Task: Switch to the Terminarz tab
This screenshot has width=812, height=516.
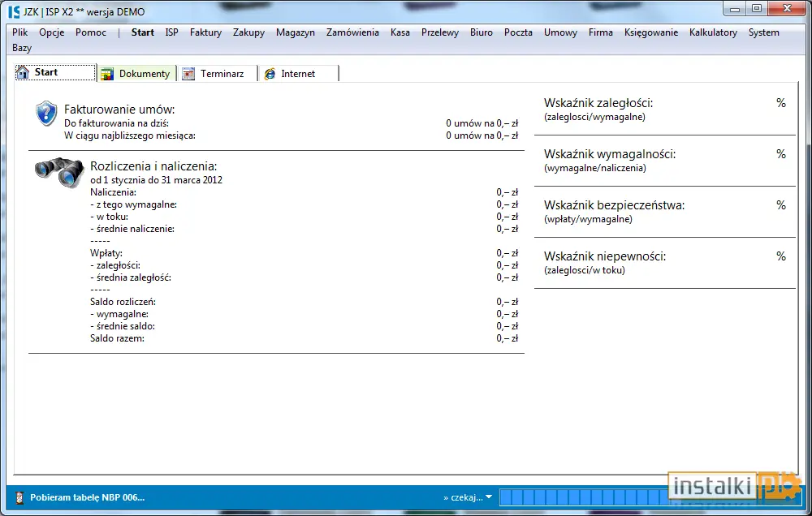Action: tap(218, 74)
